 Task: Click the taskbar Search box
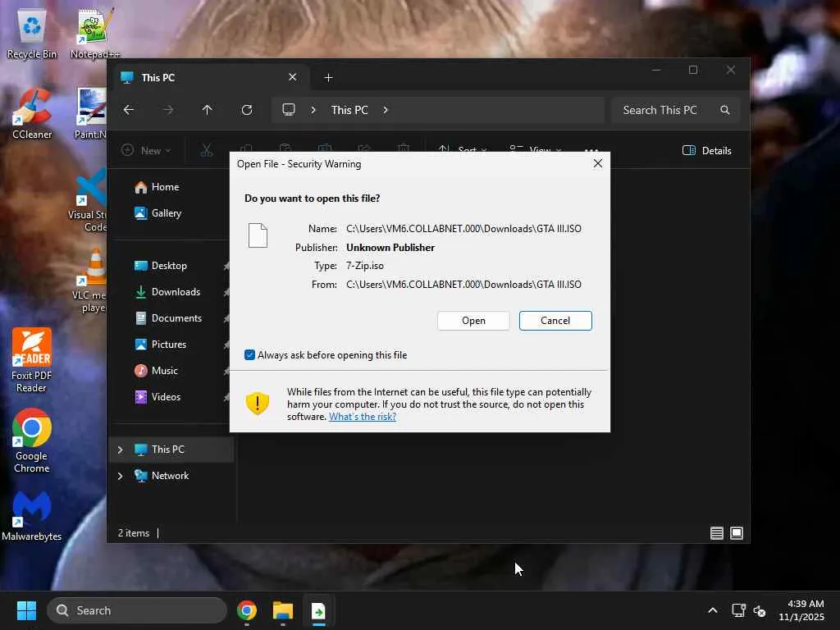click(137, 610)
